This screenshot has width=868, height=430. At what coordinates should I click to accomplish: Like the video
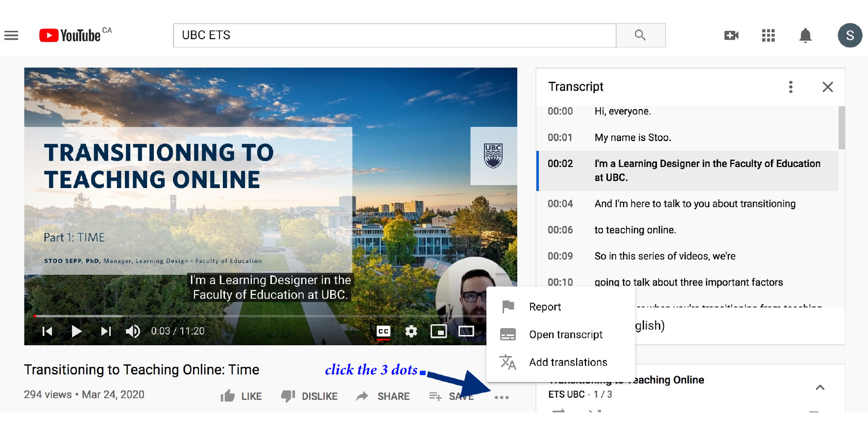pos(241,396)
